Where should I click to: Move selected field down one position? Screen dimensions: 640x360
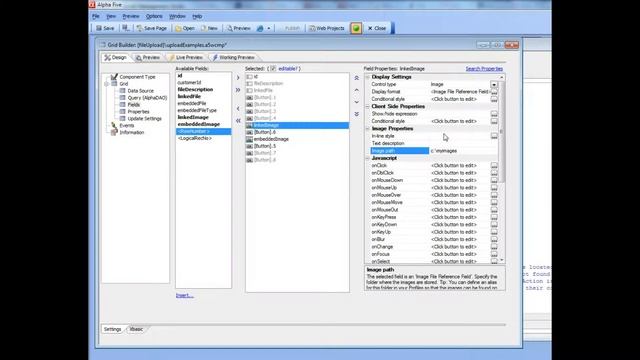click(x=357, y=102)
